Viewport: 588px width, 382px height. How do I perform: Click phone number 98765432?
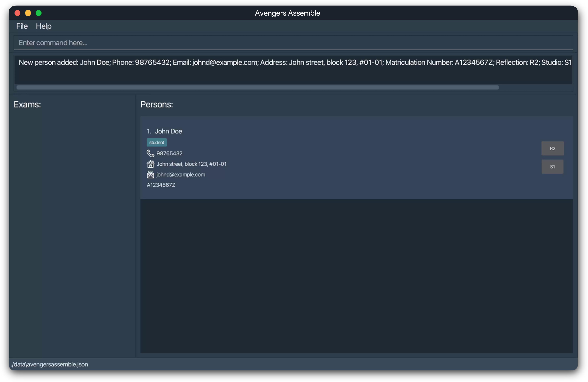tap(169, 153)
